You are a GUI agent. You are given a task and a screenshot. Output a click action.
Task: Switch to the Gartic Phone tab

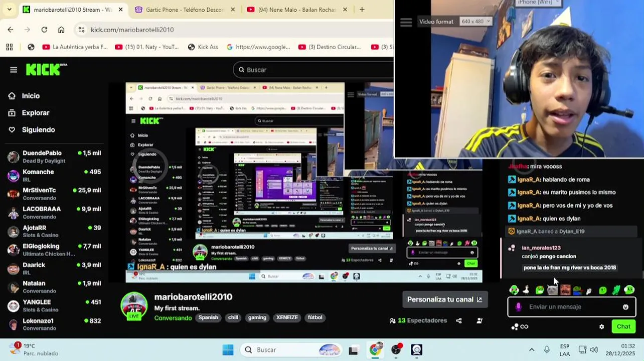click(185, 10)
